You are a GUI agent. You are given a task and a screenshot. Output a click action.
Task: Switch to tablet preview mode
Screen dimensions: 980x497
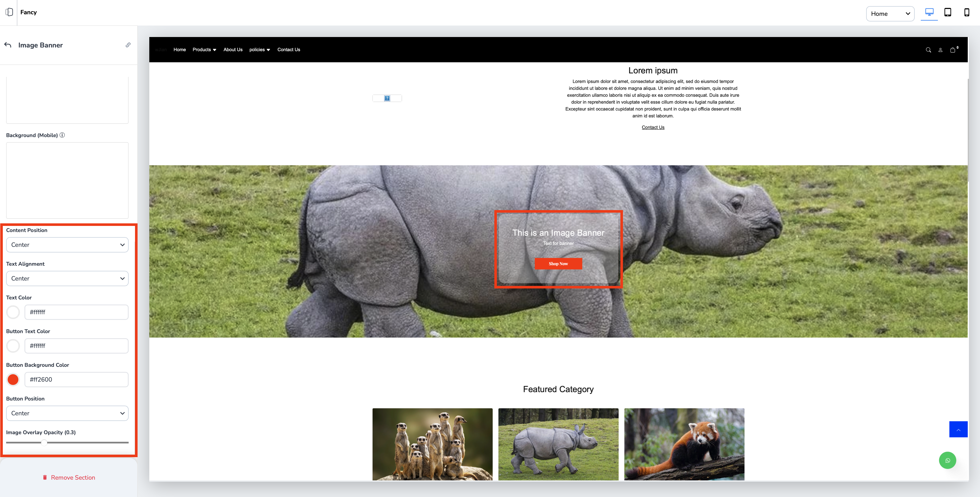(x=948, y=13)
